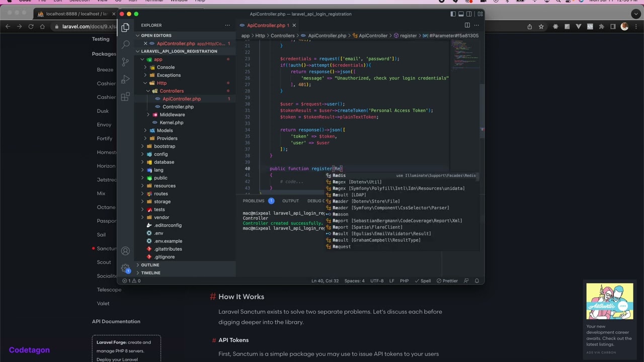The width and height of the screenshot is (644, 362).
Task: Open the Explorer view in VS Code activity bar
Action: pos(125,27)
